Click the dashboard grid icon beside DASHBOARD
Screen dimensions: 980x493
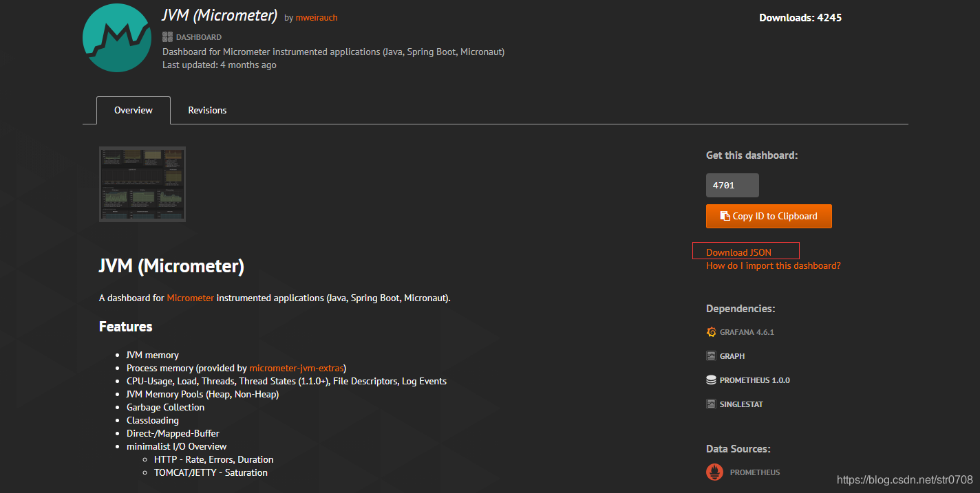point(167,37)
